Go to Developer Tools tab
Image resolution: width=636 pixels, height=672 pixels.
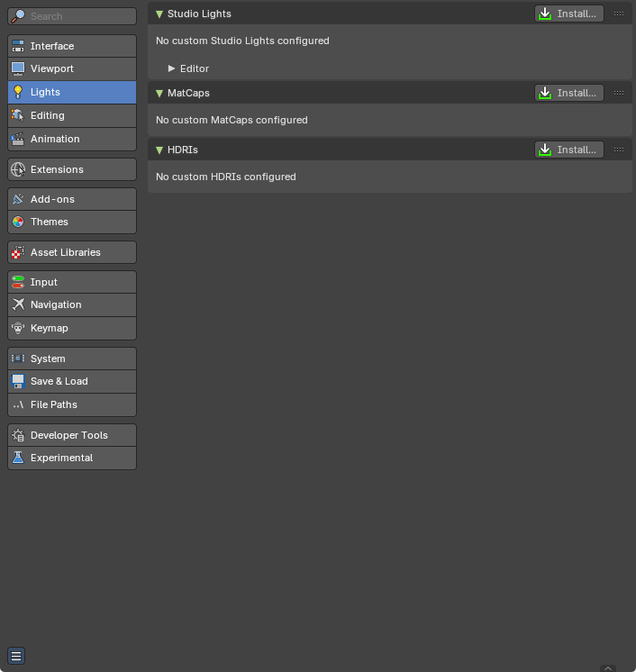pyautogui.click(x=72, y=435)
